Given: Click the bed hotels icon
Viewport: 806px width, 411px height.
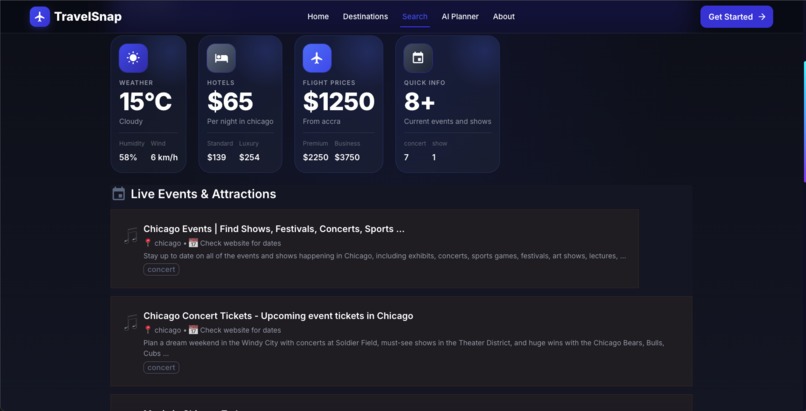Looking at the screenshot, I should 222,58.
